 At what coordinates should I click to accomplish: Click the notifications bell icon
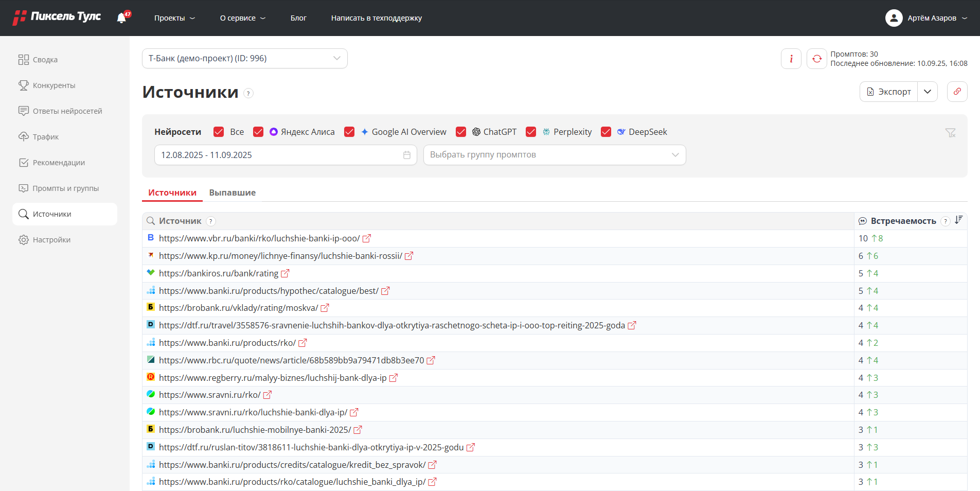pyautogui.click(x=122, y=18)
